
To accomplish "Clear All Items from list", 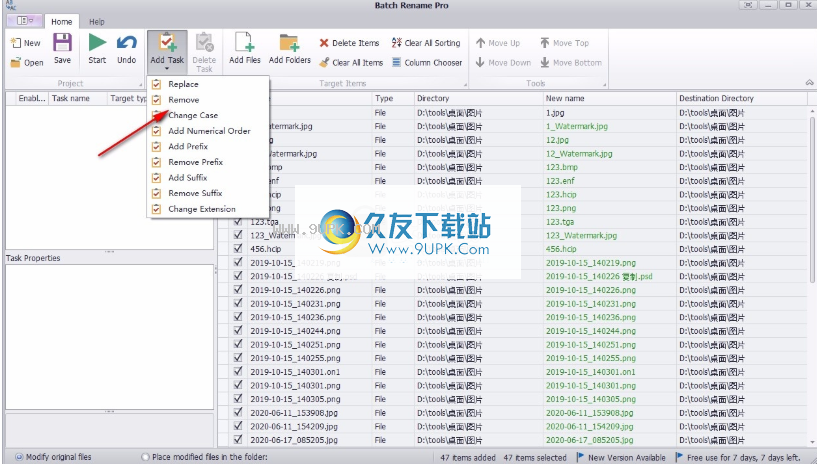I will (351, 62).
